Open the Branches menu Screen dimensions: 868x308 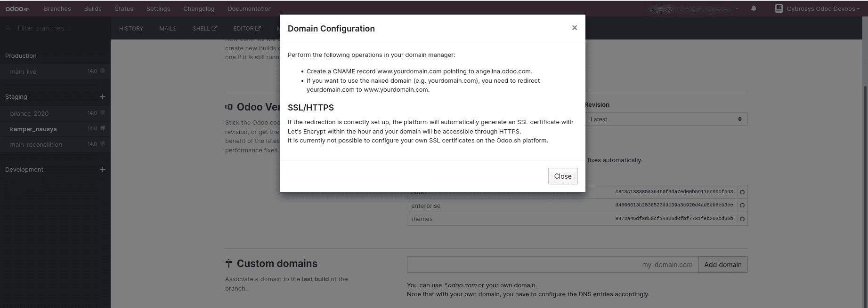[x=57, y=8]
